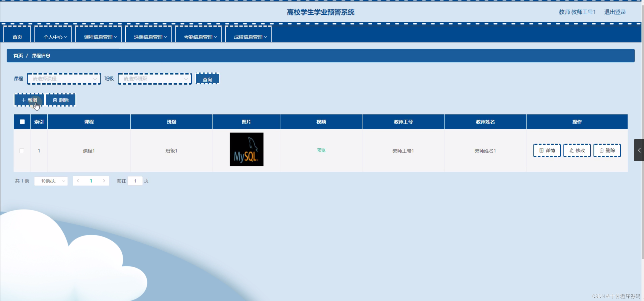Check the checkbox for row 1
This screenshot has width=644, height=301.
(22, 151)
